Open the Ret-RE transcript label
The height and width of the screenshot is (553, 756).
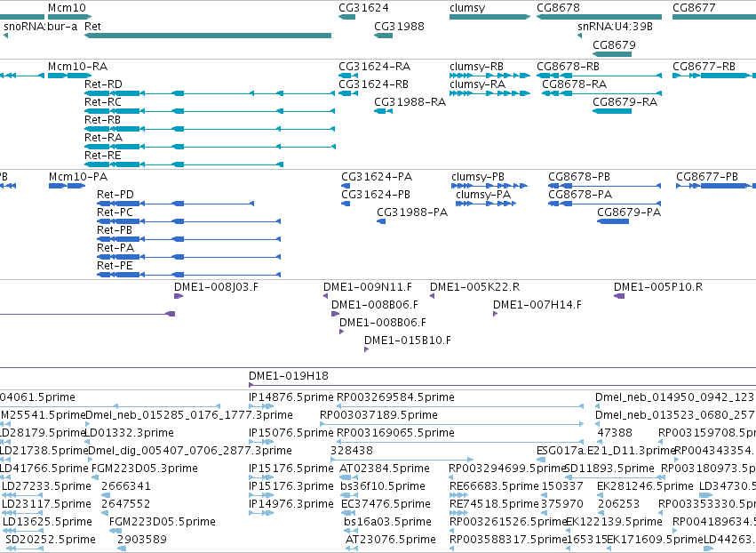coord(103,156)
